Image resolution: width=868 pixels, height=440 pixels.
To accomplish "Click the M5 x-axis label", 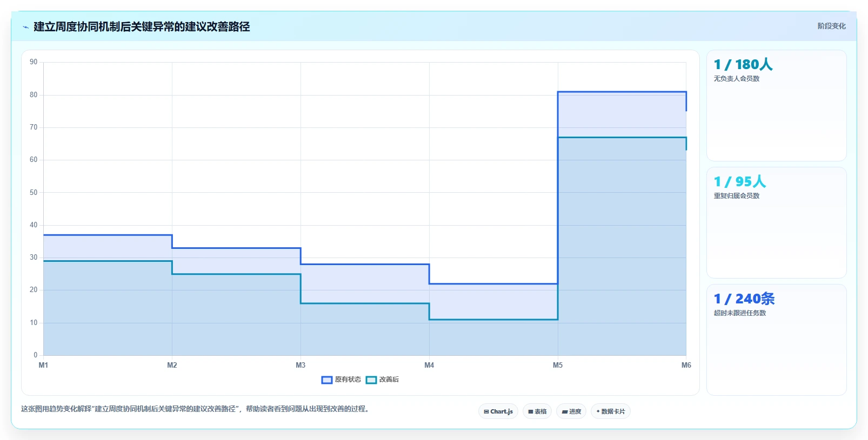I will point(558,365).
